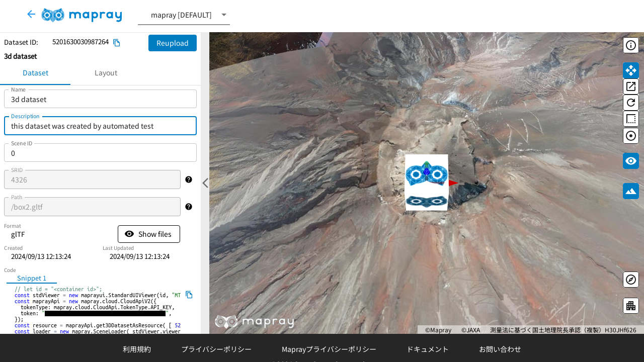The height and width of the screenshot is (362, 644).
Task: Click the red arrow axis handle on the model
Action: tap(453, 183)
